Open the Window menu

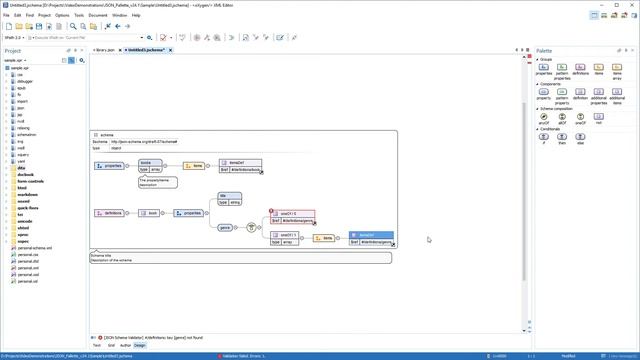click(x=120, y=16)
